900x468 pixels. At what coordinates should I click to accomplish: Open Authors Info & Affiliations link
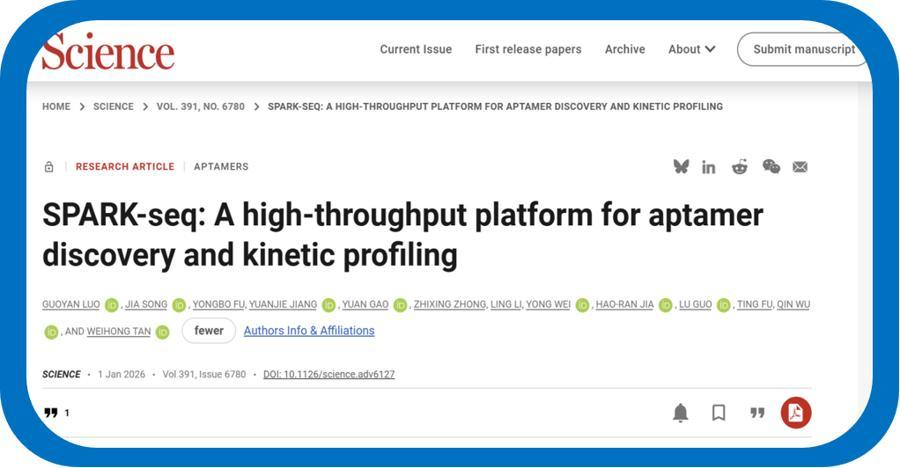point(309,331)
